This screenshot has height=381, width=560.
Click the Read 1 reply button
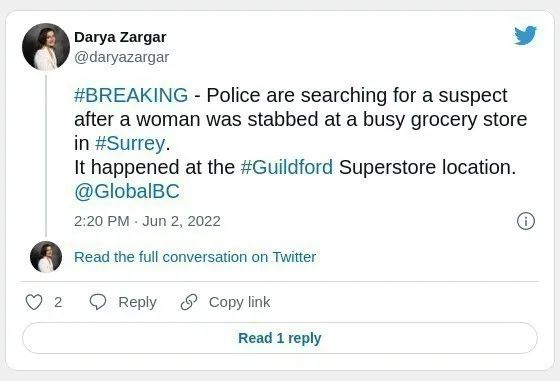coord(280,338)
